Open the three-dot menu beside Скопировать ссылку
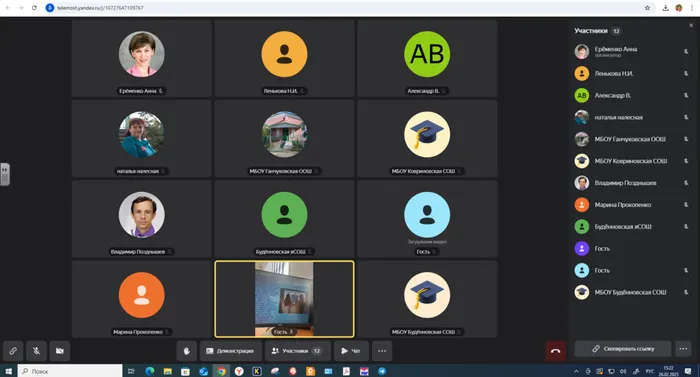Image resolution: width=700 pixels, height=377 pixels. pos(683,349)
